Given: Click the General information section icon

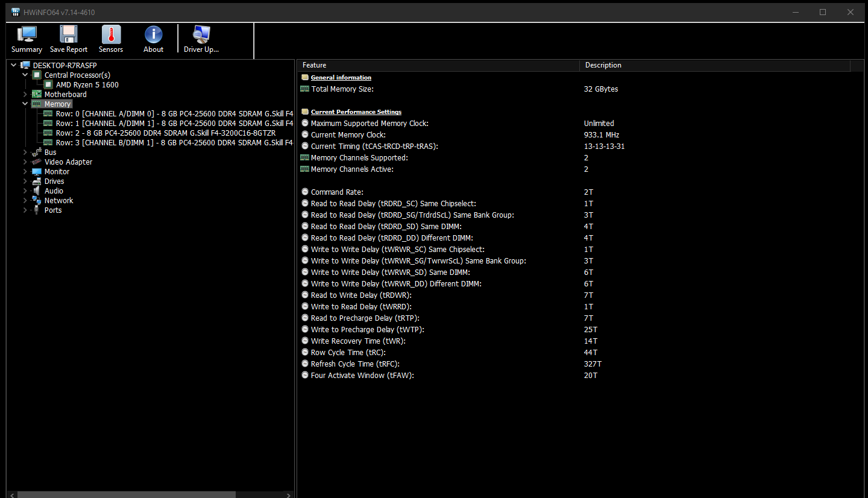Looking at the screenshot, I should [x=305, y=77].
